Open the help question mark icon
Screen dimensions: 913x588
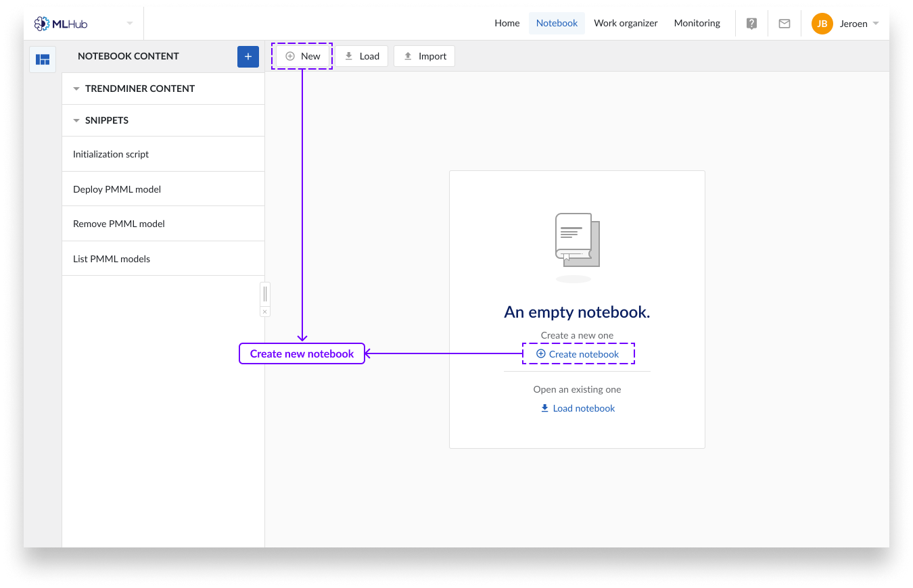(x=751, y=24)
